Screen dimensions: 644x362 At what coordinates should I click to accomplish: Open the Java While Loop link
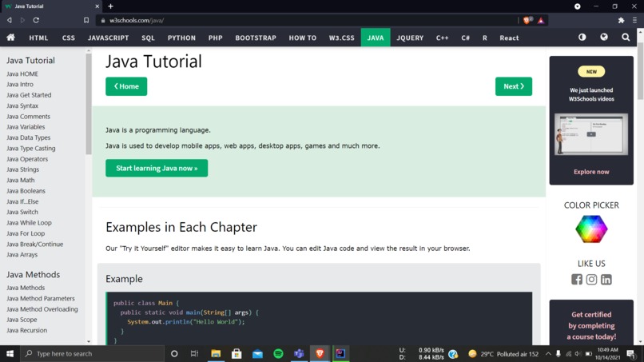[x=29, y=223]
